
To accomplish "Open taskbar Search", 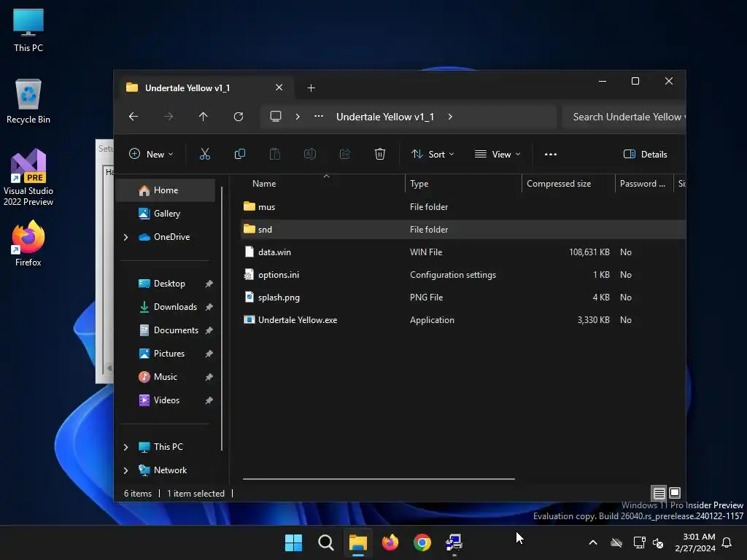I will point(326,542).
